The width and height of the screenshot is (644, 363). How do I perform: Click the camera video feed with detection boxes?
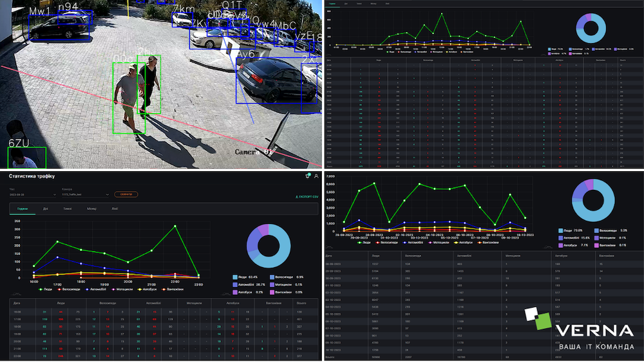click(161, 84)
